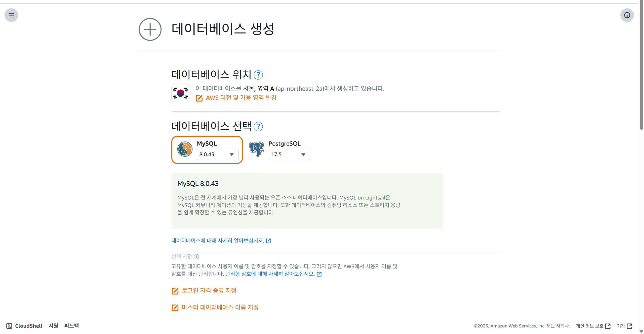Click 마스터 데이터베이스 이름 지정
The image size is (644, 334).
coord(220,307)
